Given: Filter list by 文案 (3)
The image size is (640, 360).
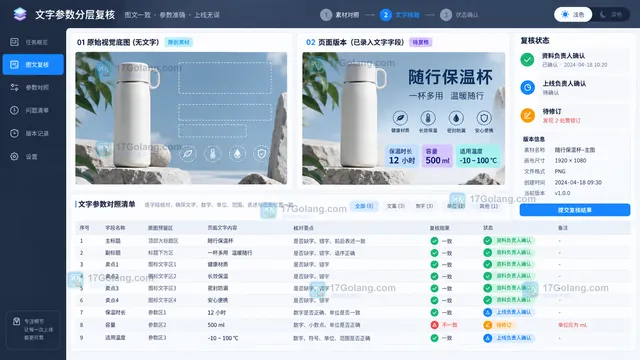Looking at the screenshot, I should (x=396, y=206).
